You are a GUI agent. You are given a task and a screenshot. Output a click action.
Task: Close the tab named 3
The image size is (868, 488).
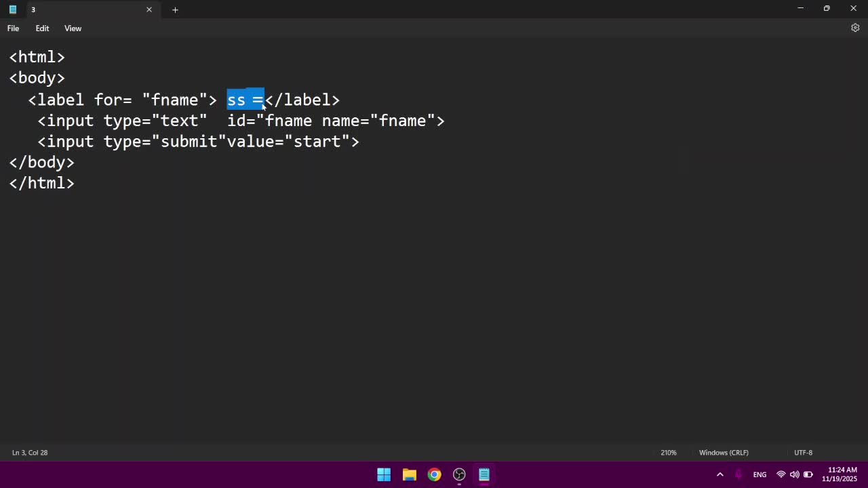pyautogui.click(x=149, y=9)
